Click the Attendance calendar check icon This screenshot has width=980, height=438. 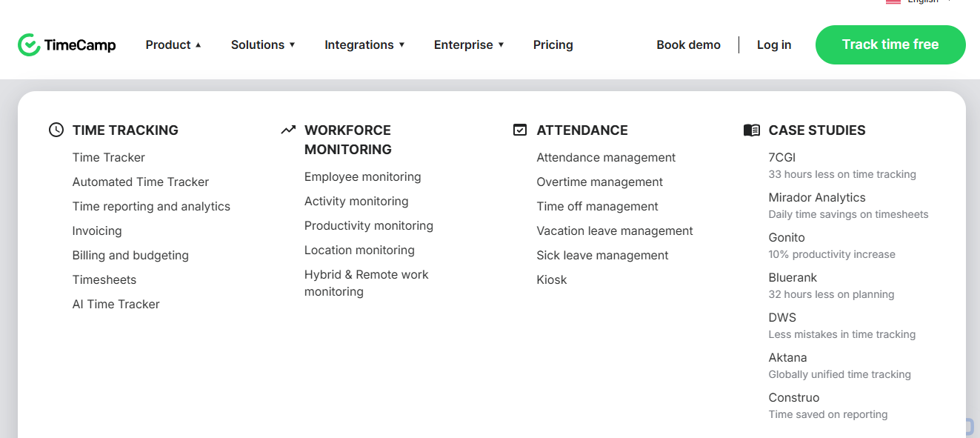pos(520,130)
